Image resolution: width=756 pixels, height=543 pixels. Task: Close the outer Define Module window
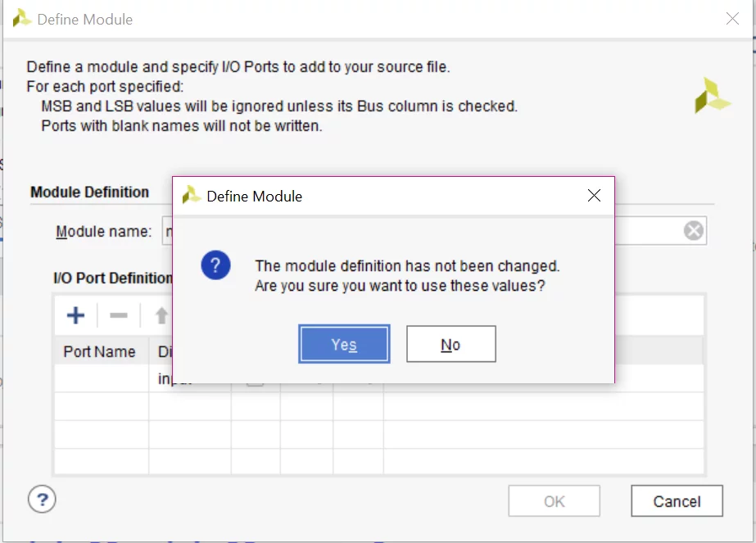coord(732,18)
